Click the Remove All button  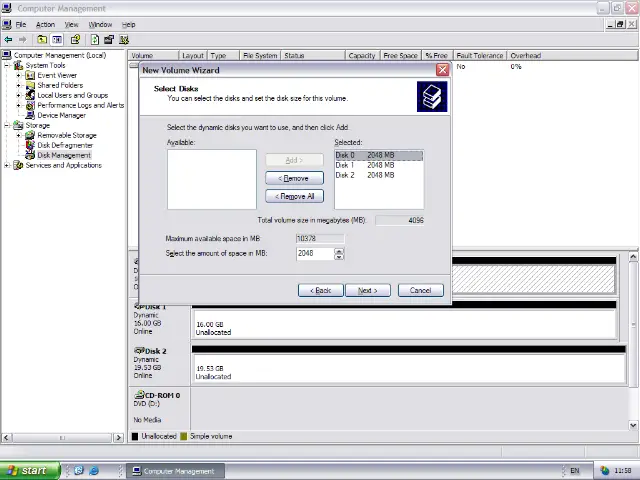point(294,196)
